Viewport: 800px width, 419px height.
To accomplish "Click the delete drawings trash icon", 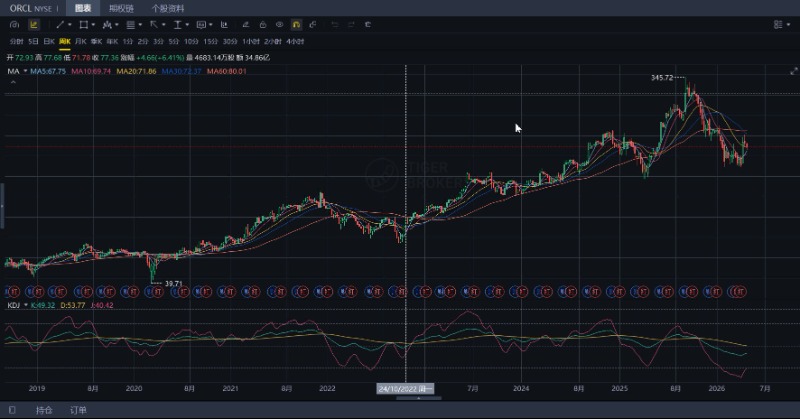I will click(368, 24).
